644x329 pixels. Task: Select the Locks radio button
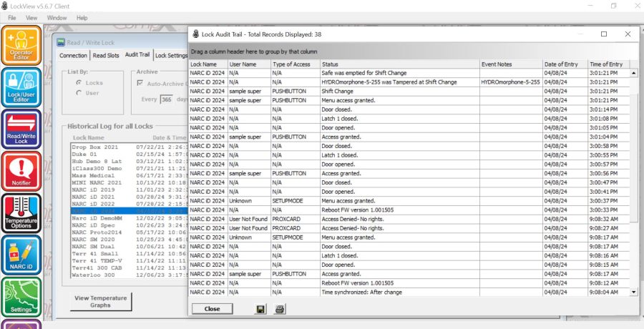[79, 82]
